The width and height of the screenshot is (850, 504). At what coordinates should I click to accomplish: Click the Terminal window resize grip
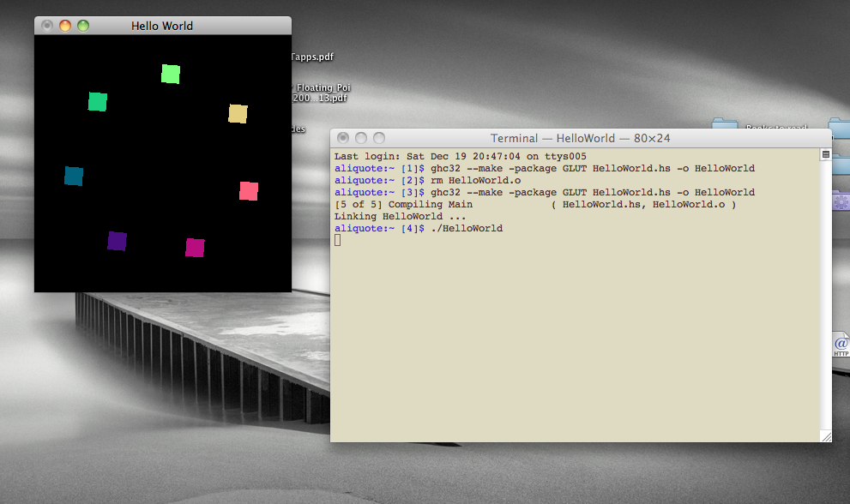826,436
